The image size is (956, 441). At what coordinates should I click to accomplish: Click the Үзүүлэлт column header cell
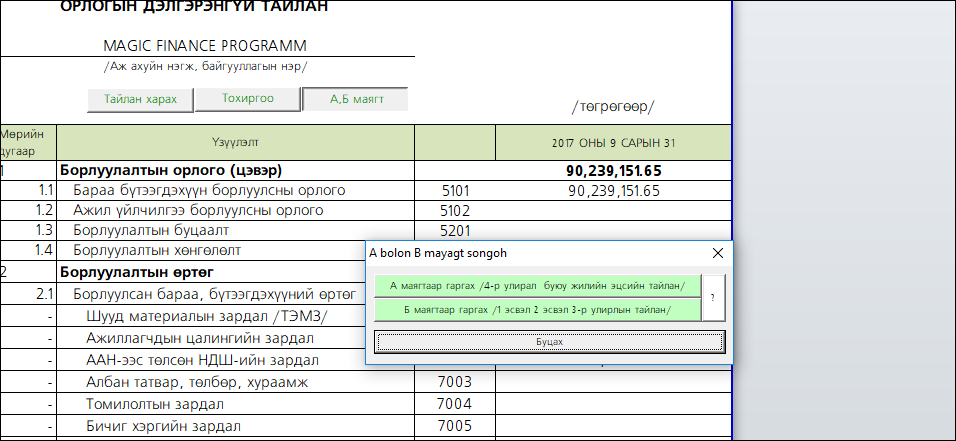click(235, 143)
